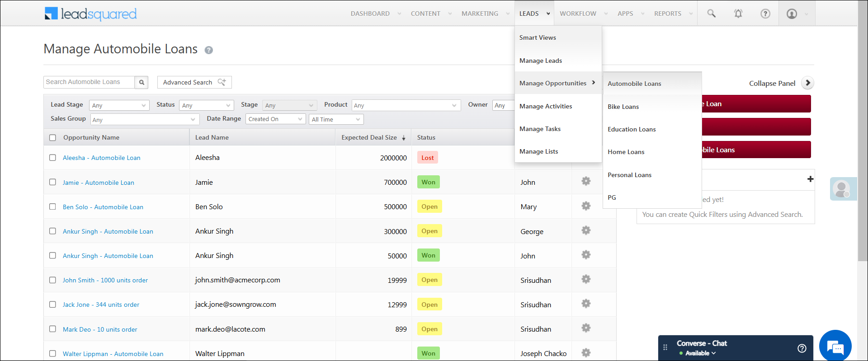The height and width of the screenshot is (361, 868).
Task: Open gear actions for Walter Lippman row
Action: click(586, 352)
